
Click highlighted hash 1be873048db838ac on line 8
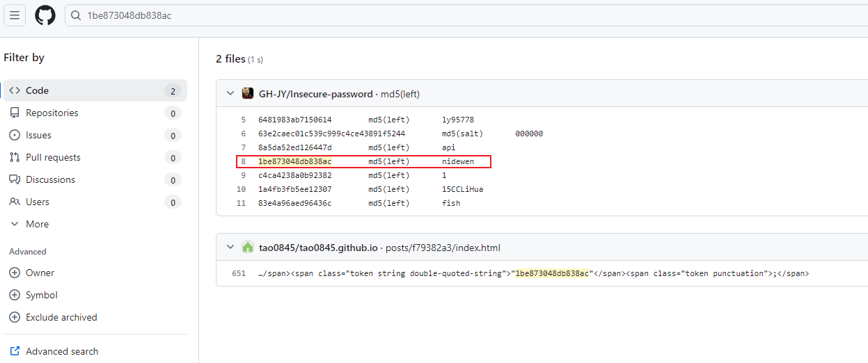pos(295,161)
